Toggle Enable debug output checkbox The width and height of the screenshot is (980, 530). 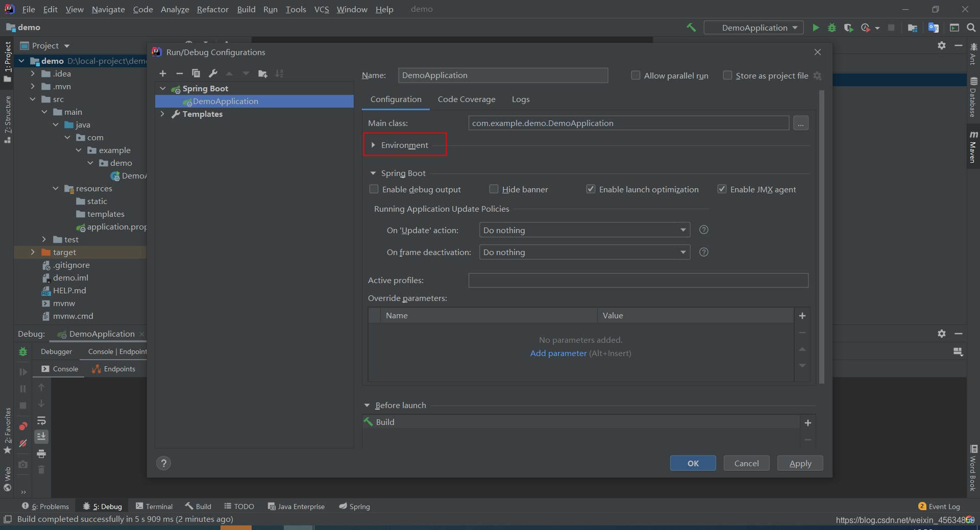coord(374,189)
